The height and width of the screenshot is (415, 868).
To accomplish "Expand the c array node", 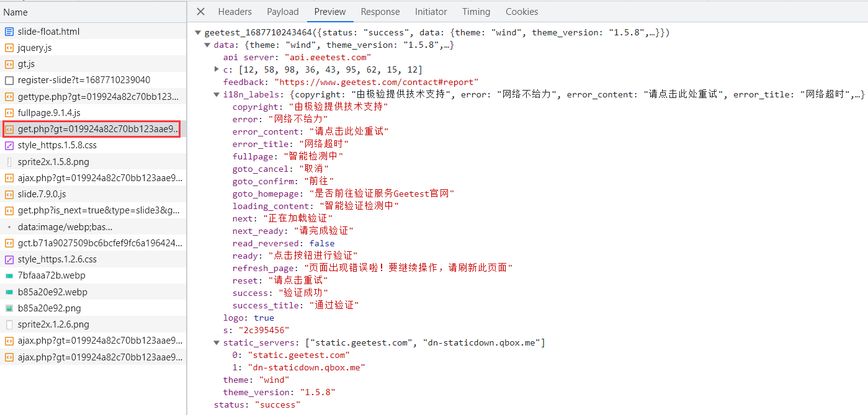I will pos(217,69).
